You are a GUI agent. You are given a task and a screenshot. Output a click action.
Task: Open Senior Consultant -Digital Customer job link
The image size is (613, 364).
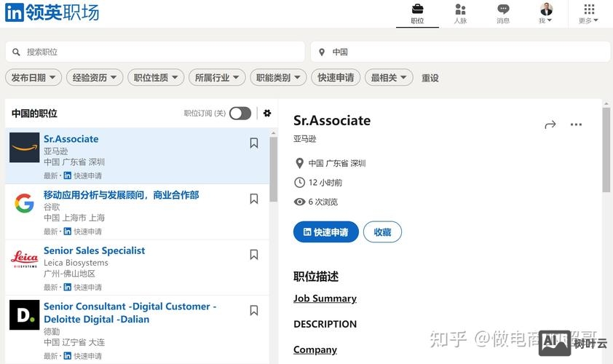click(x=130, y=313)
